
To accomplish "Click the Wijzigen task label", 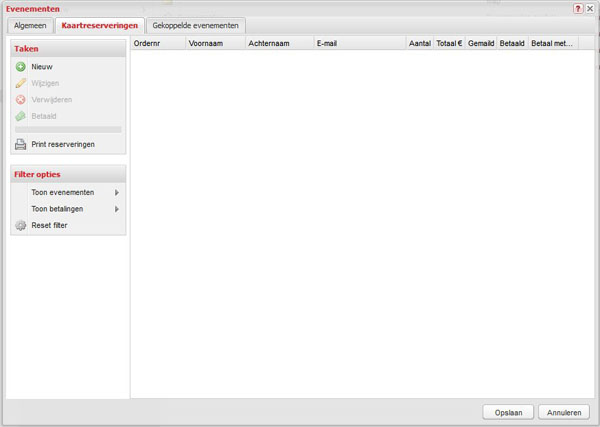I will point(45,83).
